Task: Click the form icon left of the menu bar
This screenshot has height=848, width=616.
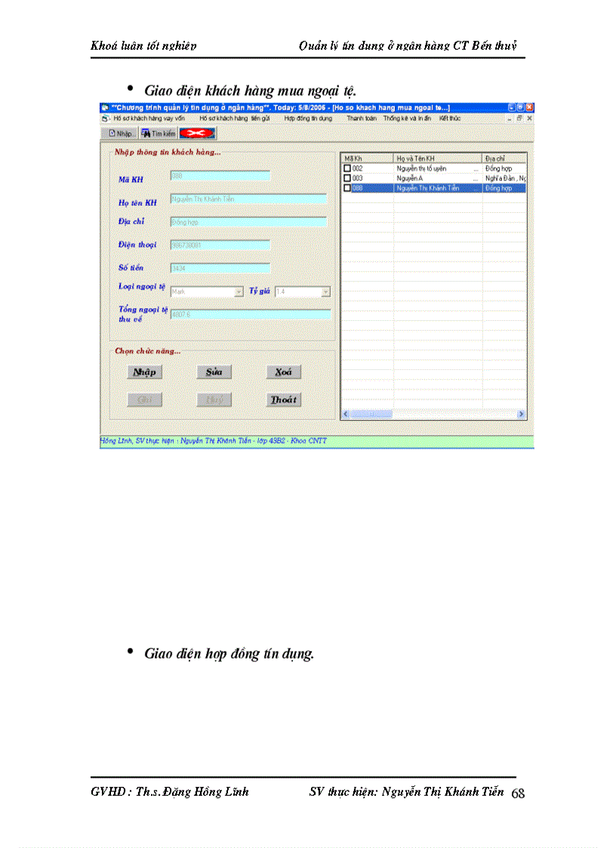Action: (x=104, y=119)
